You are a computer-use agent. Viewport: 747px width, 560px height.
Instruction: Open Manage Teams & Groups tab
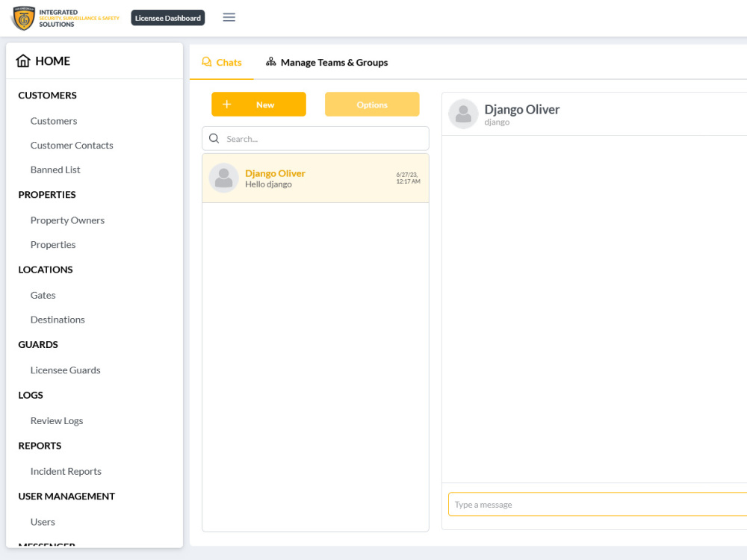coord(327,63)
